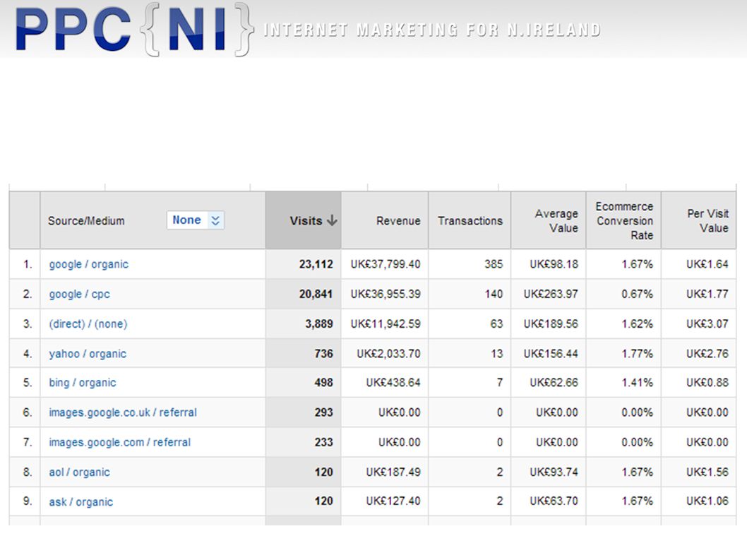Open the google / cpc source link
This screenshot has height=560, width=747.
(x=79, y=294)
